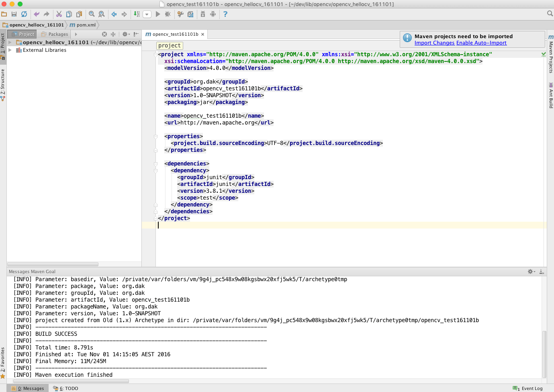Toggle the 6: TODO bottom tab
The height and width of the screenshot is (392, 554).
click(x=66, y=388)
